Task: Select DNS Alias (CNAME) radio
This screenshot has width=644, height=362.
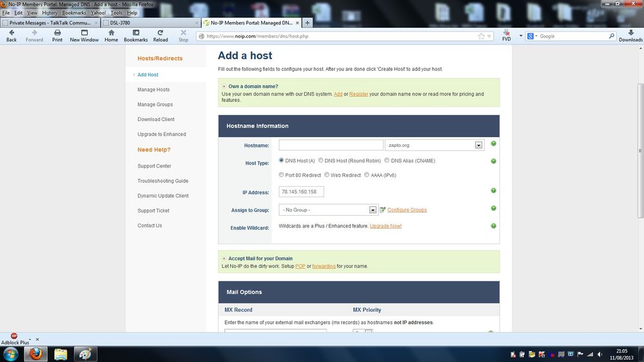Action: pyautogui.click(x=387, y=160)
